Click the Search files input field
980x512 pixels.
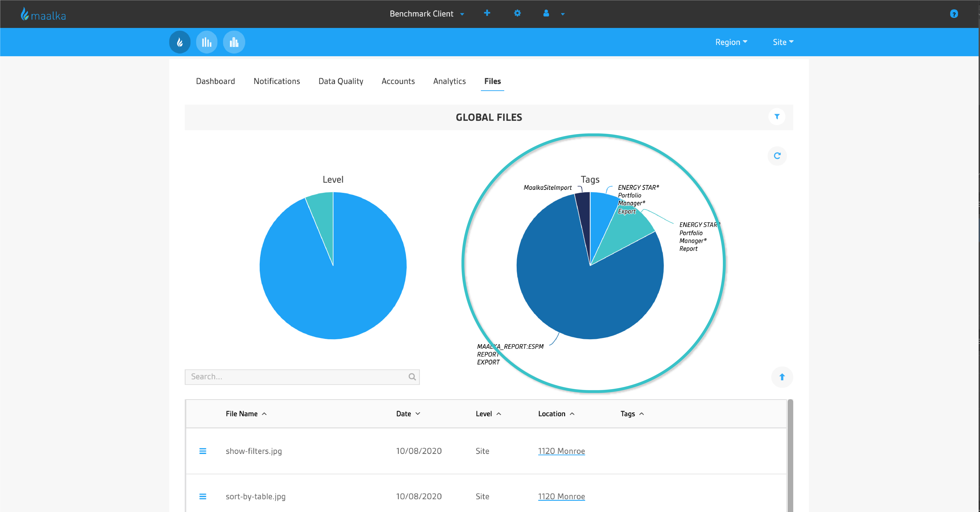pyautogui.click(x=302, y=377)
